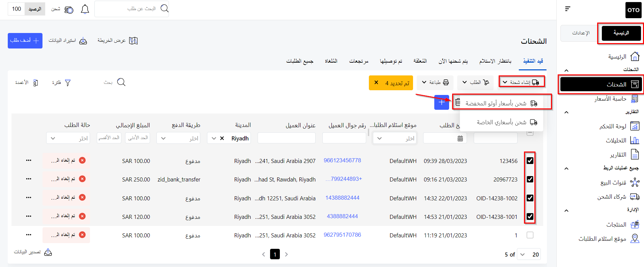
Task: Open حالة الطلب status filter dropdown
Action: click(x=68, y=138)
